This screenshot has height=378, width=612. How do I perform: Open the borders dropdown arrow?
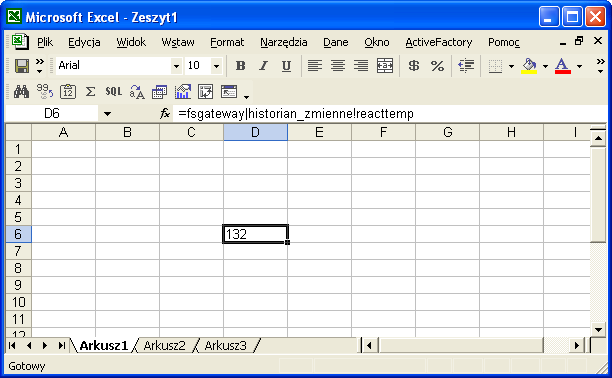tap(511, 66)
